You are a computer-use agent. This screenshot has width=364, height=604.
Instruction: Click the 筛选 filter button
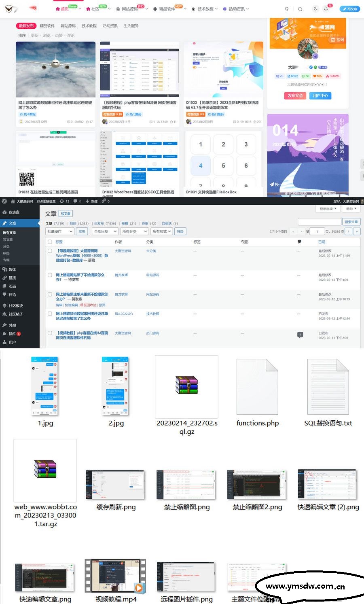[180, 231]
